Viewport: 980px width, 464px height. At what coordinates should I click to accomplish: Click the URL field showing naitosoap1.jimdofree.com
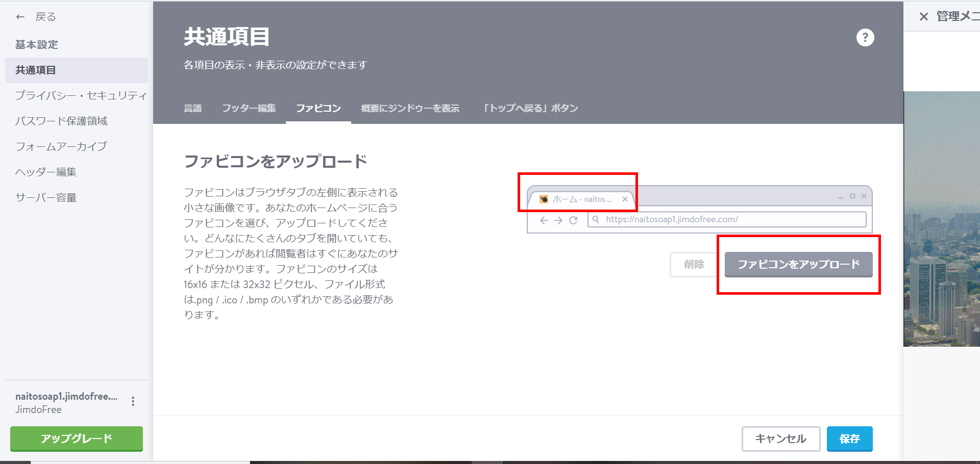pos(672,219)
